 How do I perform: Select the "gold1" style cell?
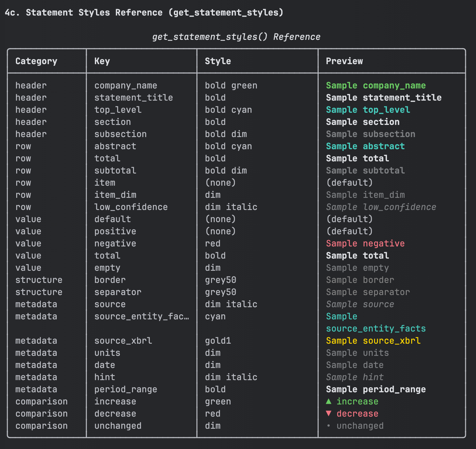pos(218,341)
